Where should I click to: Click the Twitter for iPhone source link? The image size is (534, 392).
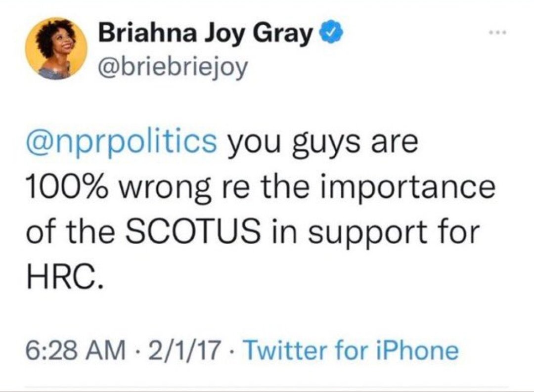point(352,349)
